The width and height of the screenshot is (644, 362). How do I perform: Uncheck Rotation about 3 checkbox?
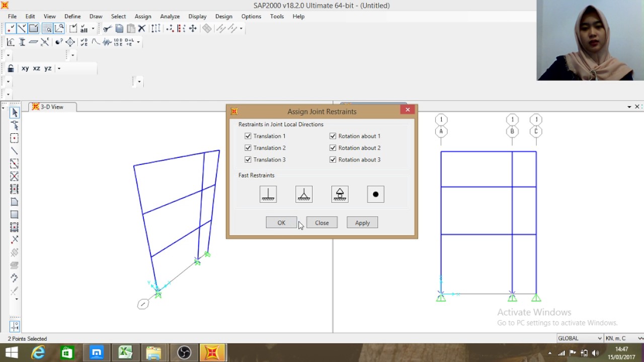pos(333,159)
